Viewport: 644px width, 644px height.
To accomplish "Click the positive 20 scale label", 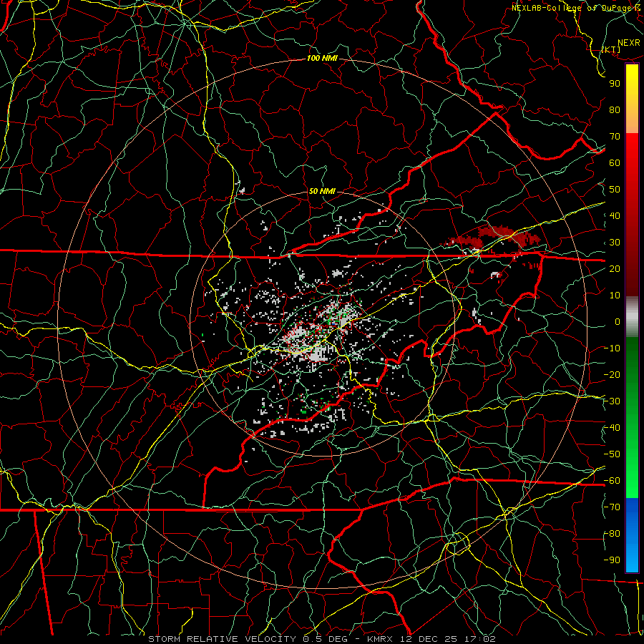I will (615, 268).
